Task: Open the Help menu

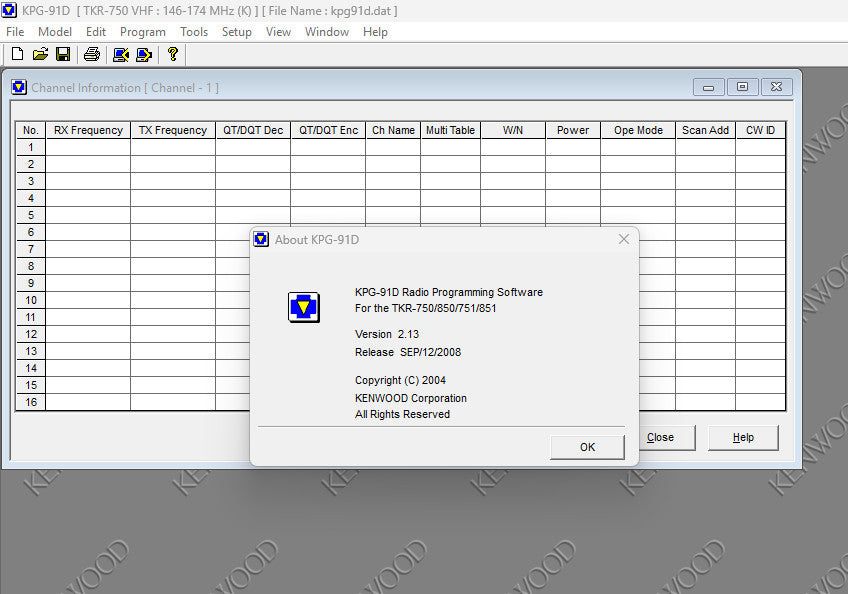Action: click(375, 32)
